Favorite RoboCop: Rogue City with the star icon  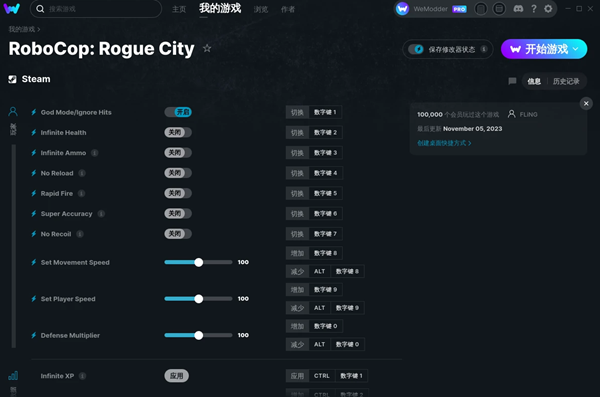click(207, 48)
